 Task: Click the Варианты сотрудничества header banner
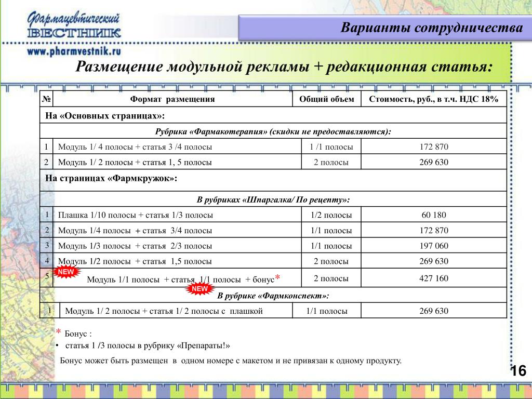tap(384, 28)
